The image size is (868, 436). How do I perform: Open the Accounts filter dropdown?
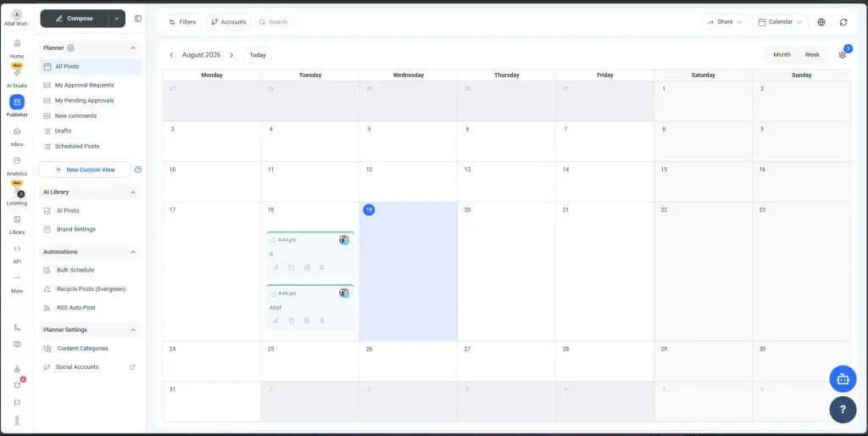(229, 22)
